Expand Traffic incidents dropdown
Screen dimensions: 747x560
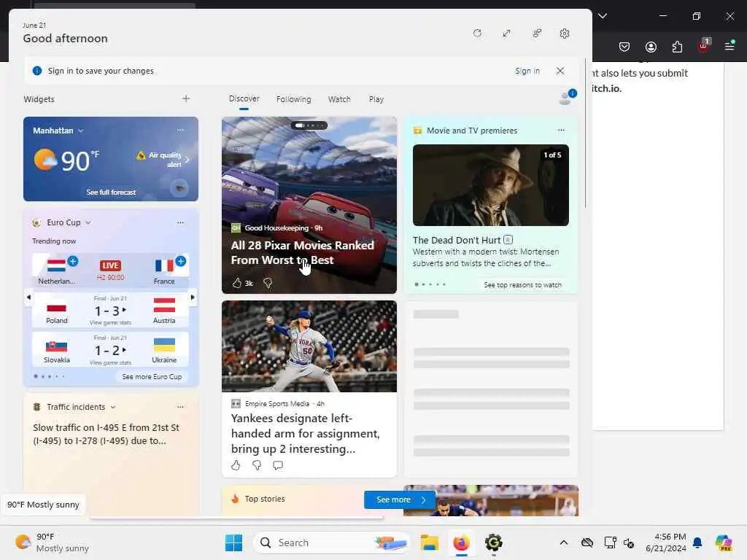pyautogui.click(x=113, y=407)
